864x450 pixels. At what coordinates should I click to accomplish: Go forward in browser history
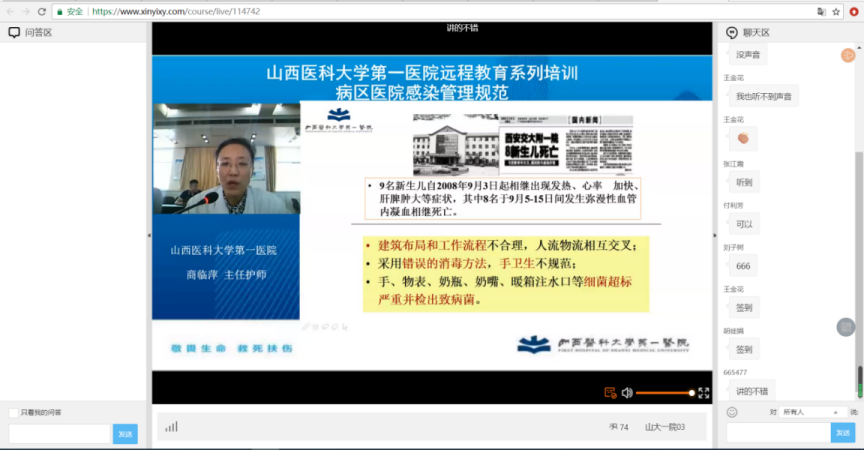[26, 12]
